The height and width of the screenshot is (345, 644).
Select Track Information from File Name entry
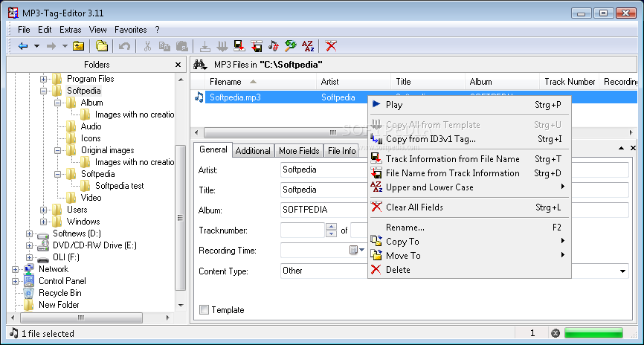click(469, 159)
